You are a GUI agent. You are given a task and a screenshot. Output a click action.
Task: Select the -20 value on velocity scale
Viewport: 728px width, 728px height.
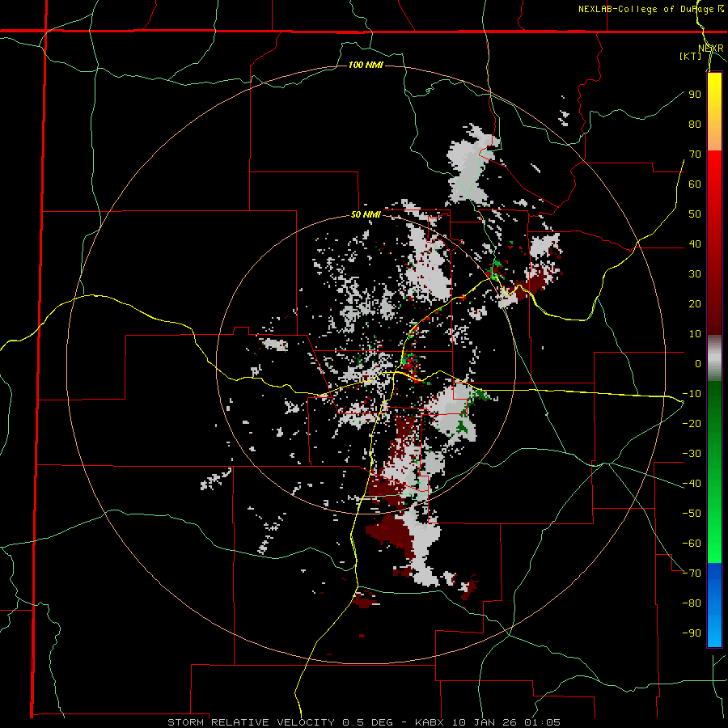point(692,423)
